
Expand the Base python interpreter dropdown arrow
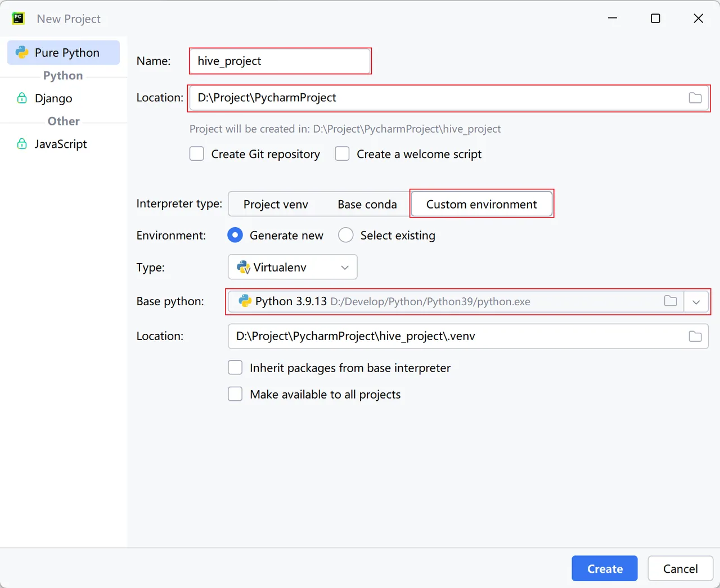coord(696,302)
